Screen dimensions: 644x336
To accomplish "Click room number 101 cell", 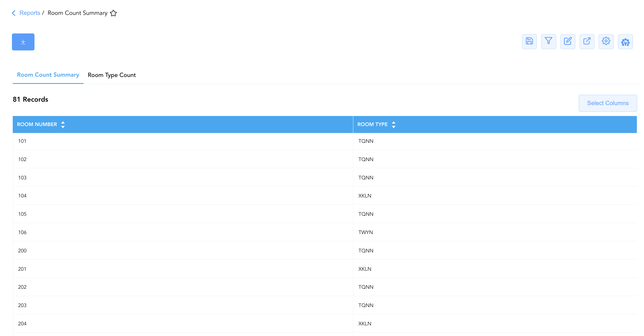I will pyautogui.click(x=183, y=141).
